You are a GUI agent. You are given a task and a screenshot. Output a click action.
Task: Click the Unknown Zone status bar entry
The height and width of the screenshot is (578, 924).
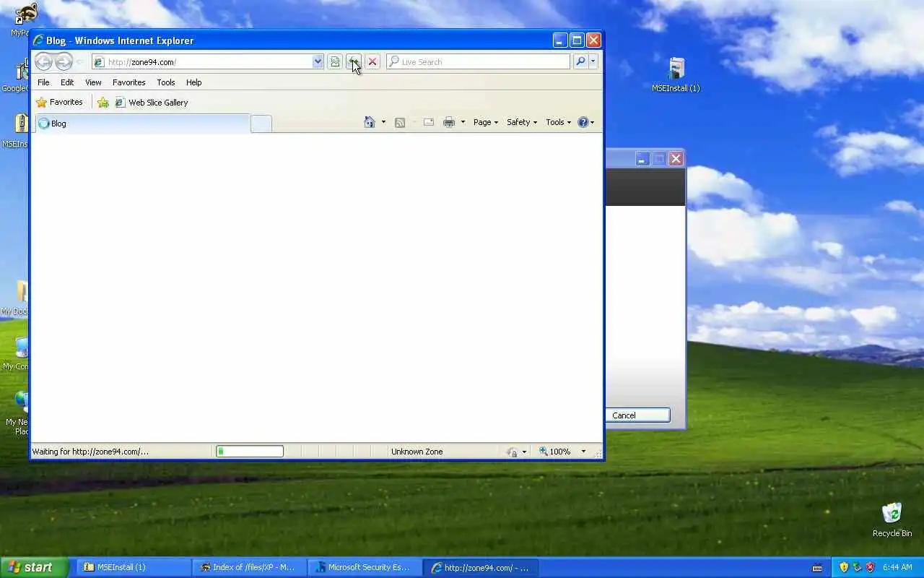(x=417, y=452)
